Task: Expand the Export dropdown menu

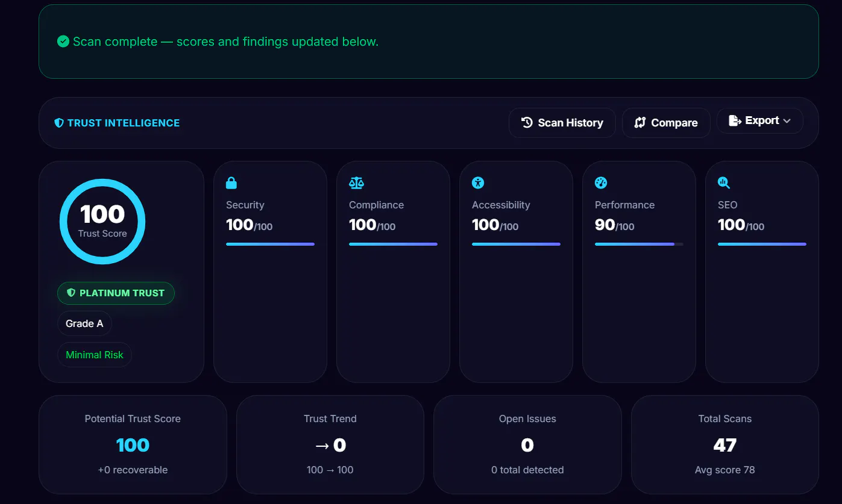Action: click(x=759, y=120)
